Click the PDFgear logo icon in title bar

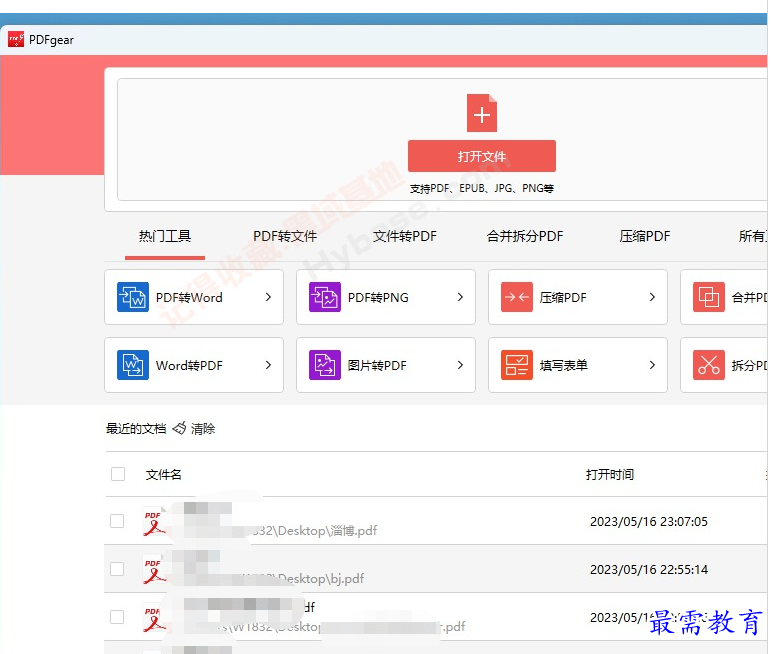(16, 39)
